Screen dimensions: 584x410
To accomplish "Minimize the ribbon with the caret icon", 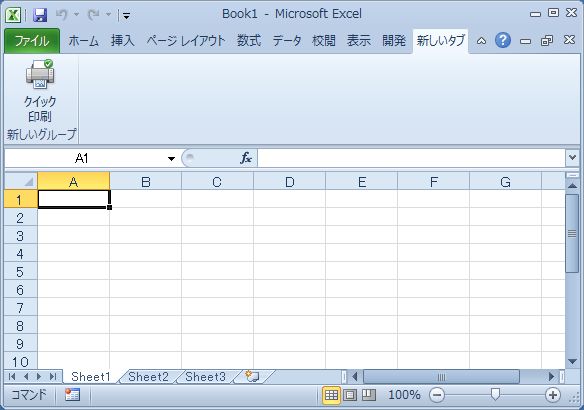I will pos(481,41).
